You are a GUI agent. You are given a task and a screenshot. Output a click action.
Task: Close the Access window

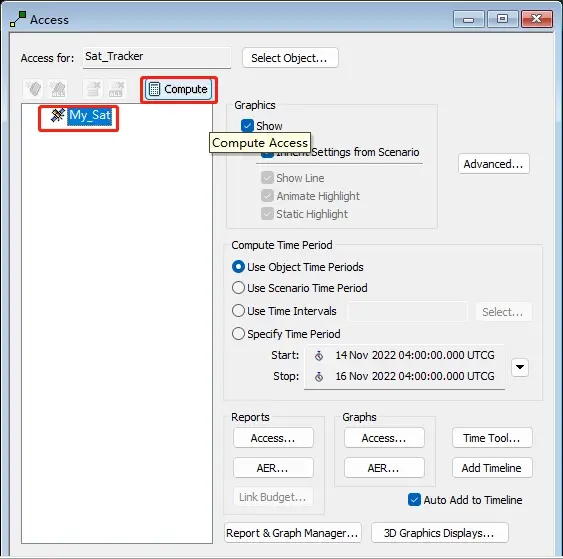537,19
